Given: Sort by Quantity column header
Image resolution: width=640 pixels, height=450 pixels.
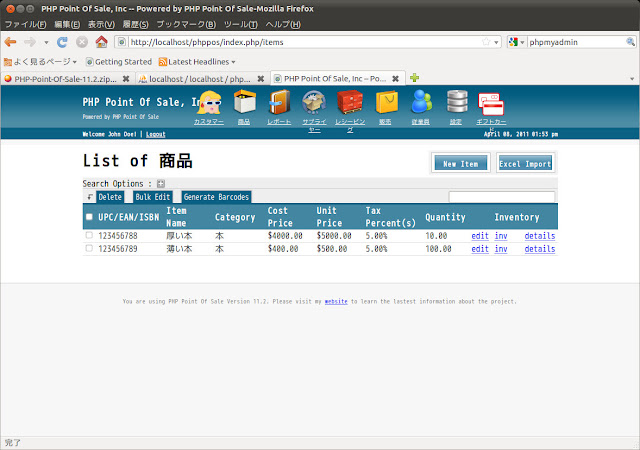Looking at the screenshot, I should click(445, 217).
